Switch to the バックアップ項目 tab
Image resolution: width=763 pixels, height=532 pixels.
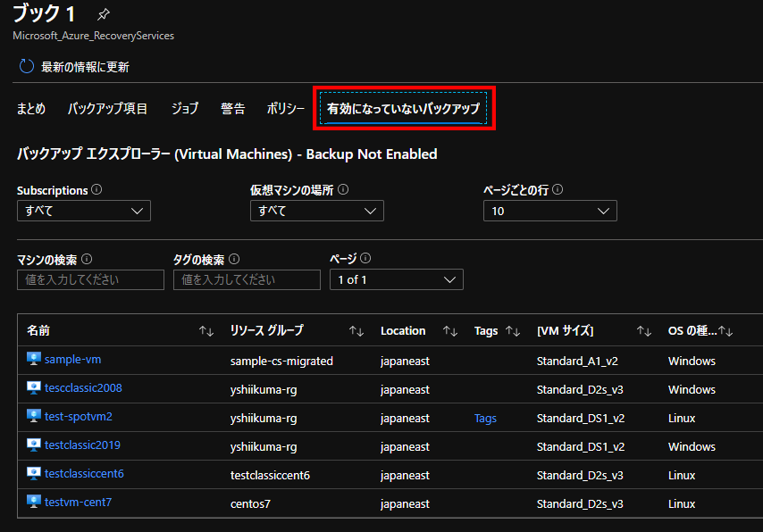point(108,108)
